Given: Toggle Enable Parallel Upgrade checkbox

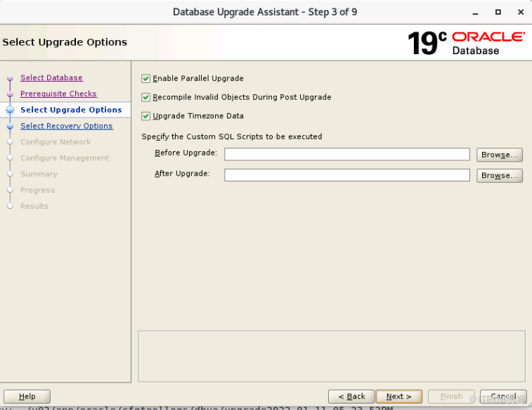Looking at the screenshot, I should [x=146, y=79].
